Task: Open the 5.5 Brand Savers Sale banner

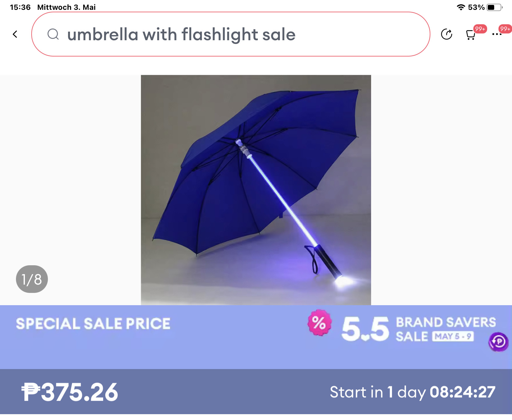Action: coord(418,329)
